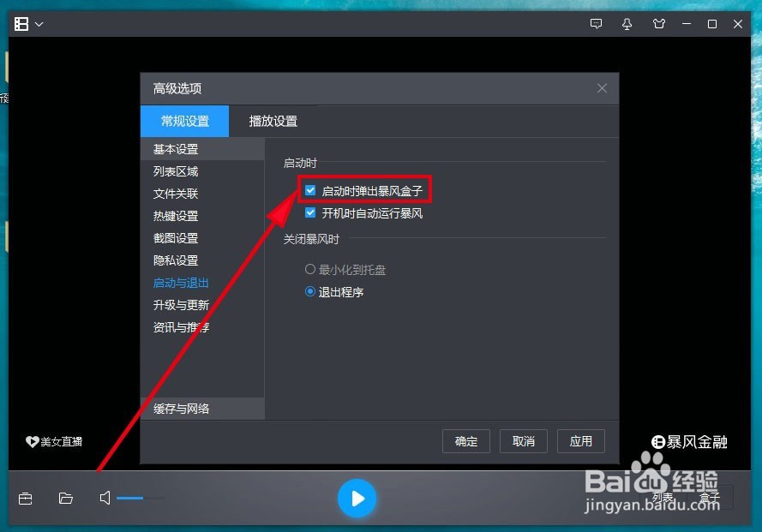Enable 启动时弹出暴风盒子 checkbox
Image resolution: width=762 pixels, height=532 pixels.
point(309,189)
